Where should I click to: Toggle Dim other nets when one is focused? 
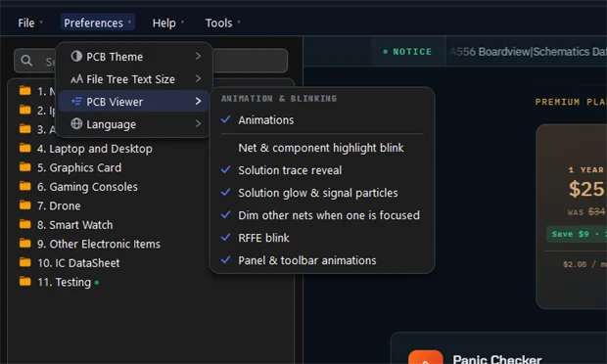click(322, 215)
